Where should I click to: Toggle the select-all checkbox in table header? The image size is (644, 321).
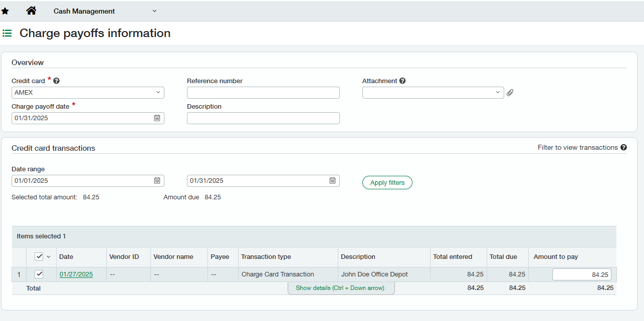(x=39, y=257)
